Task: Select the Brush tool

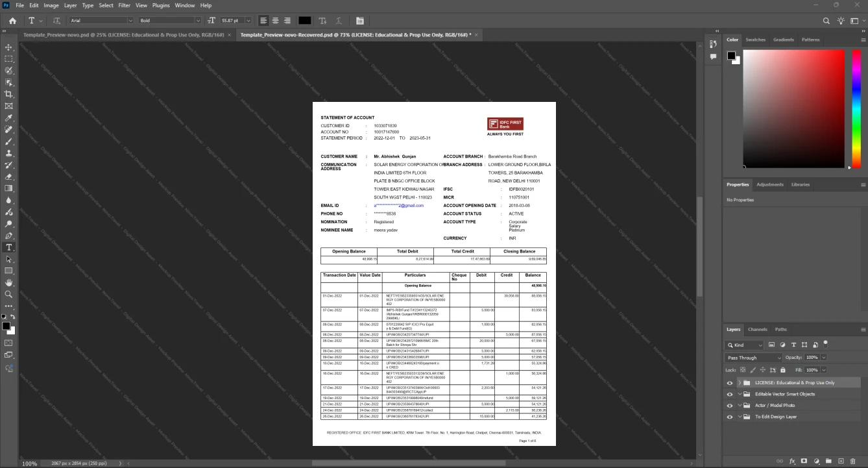Action: (x=9, y=142)
